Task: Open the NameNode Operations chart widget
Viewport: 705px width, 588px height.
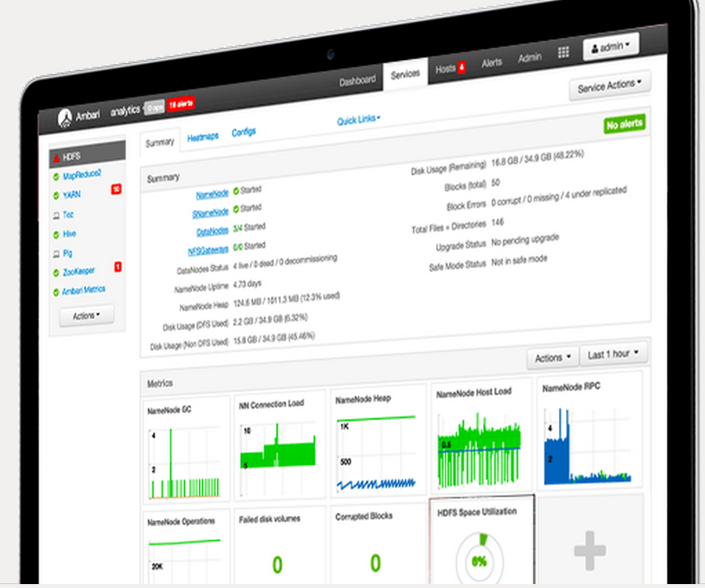Action: click(x=186, y=547)
